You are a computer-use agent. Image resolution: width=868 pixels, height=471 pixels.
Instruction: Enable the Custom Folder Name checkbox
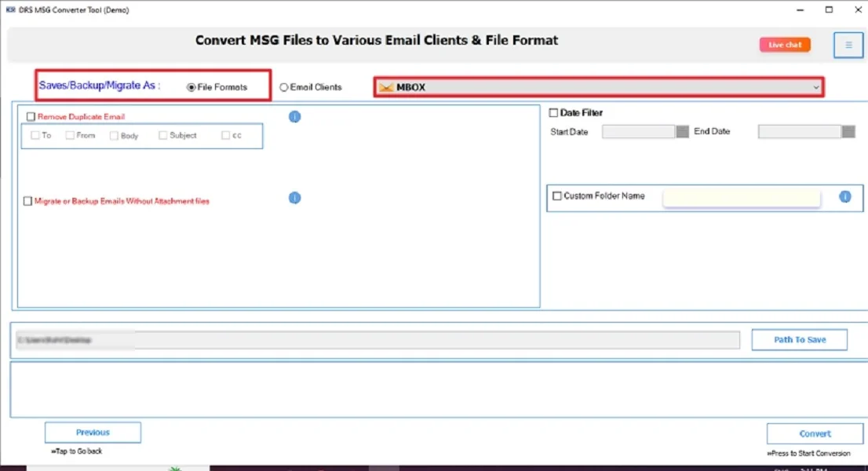(x=557, y=196)
